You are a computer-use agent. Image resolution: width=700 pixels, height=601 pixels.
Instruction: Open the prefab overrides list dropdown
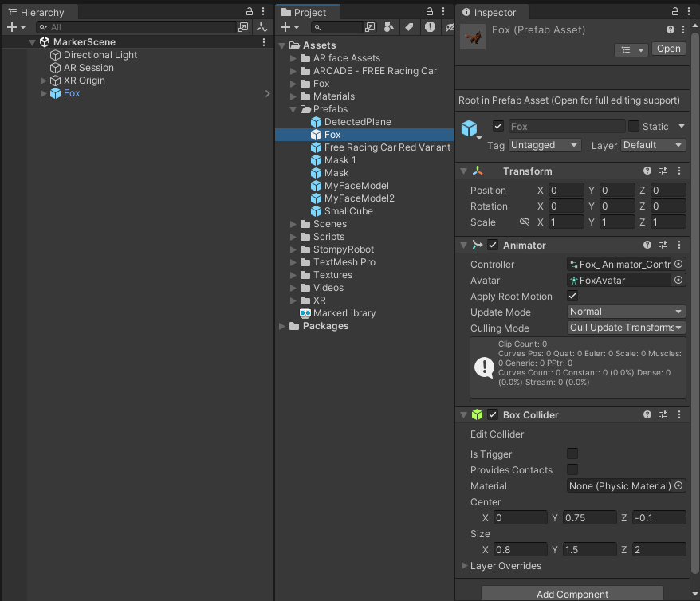click(x=631, y=49)
